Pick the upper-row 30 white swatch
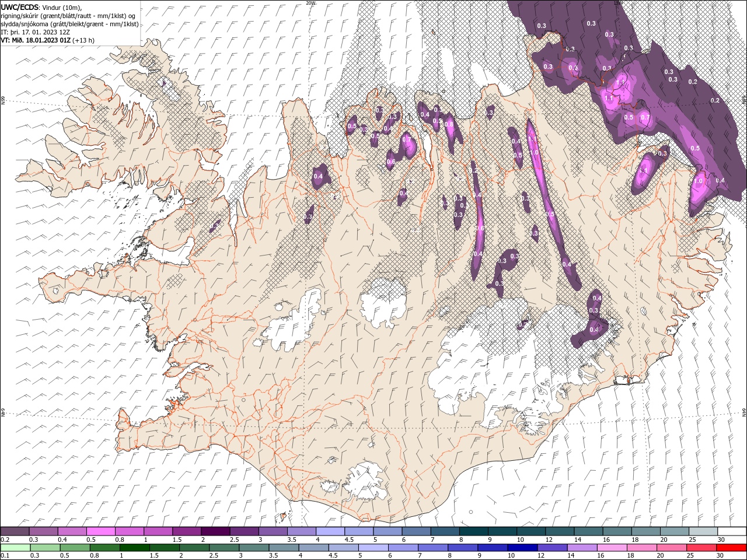This screenshot has height=560, width=747. tap(732, 531)
